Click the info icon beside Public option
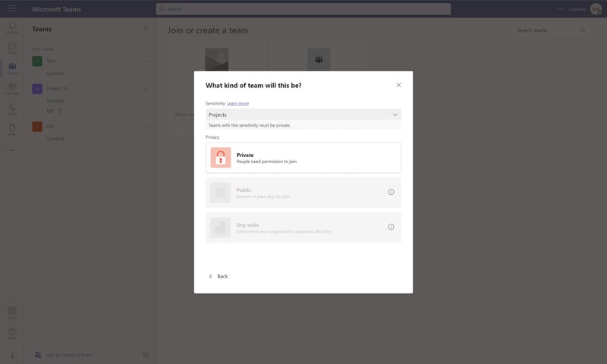This screenshot has height=364, width=607. [x=391, y=192]
